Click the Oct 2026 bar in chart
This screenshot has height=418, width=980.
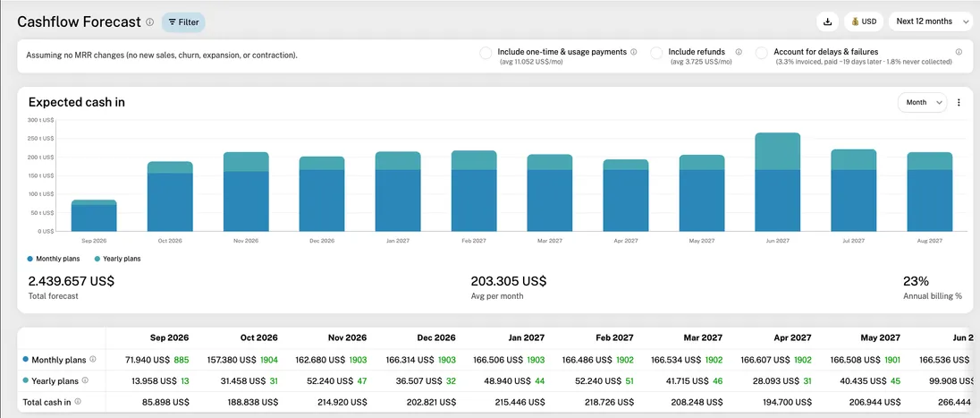coord(170,197)
